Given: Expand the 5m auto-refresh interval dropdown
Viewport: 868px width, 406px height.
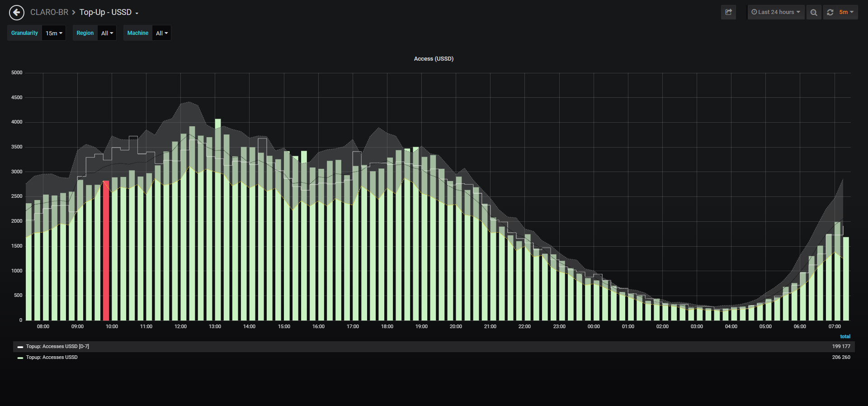Looking at the screenshot, I should [x=847, y=12].
